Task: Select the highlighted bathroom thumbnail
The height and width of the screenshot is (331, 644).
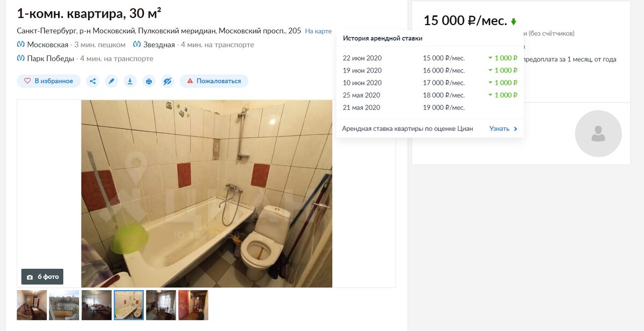Action: tap(129, 305)
